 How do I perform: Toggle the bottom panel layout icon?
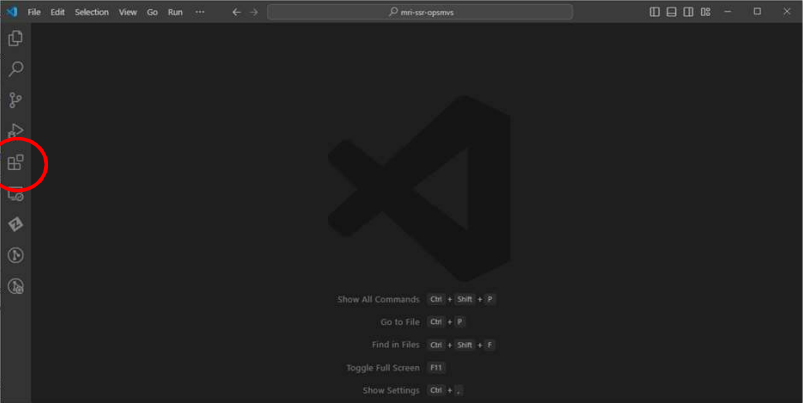(x=671, y=12)
